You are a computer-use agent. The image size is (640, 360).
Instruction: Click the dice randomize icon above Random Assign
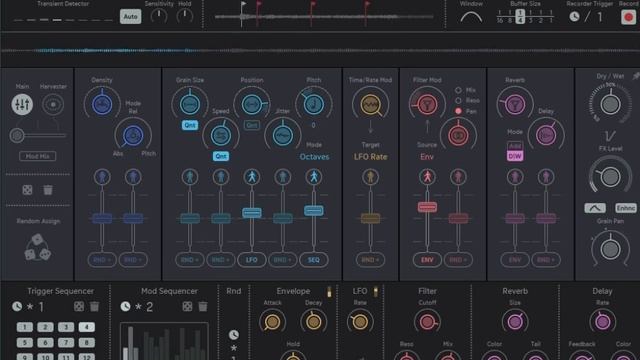coord(27,190)
